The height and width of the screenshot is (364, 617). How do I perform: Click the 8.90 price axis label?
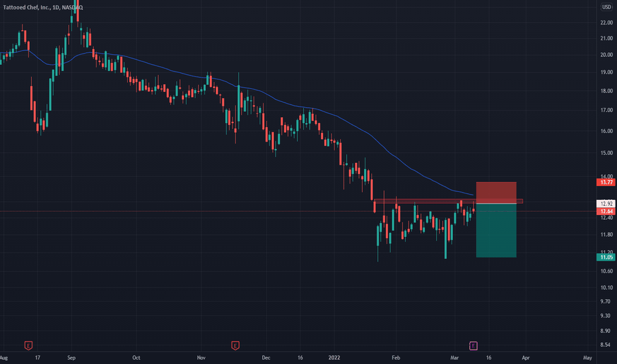(606, 330)
